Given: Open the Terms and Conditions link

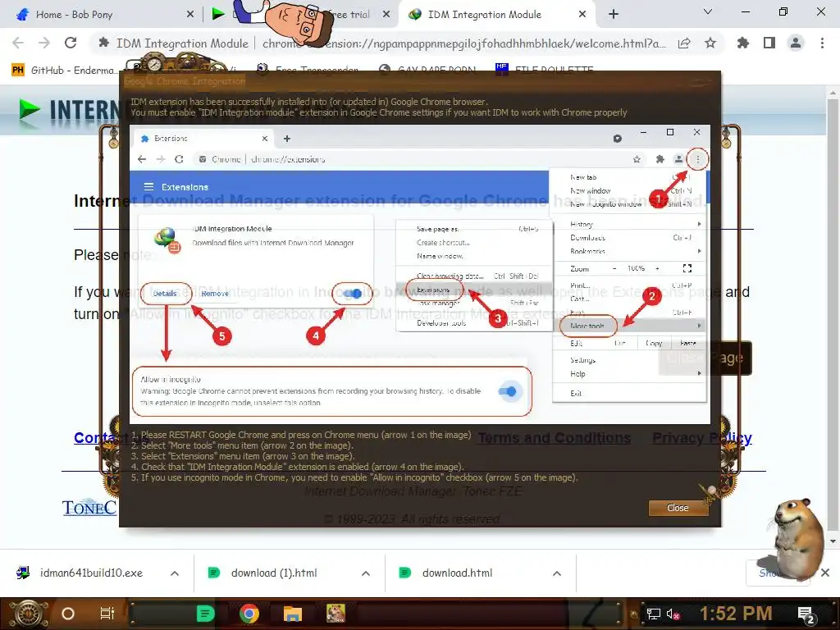Looking at the screenshot, I should (554, 438).
